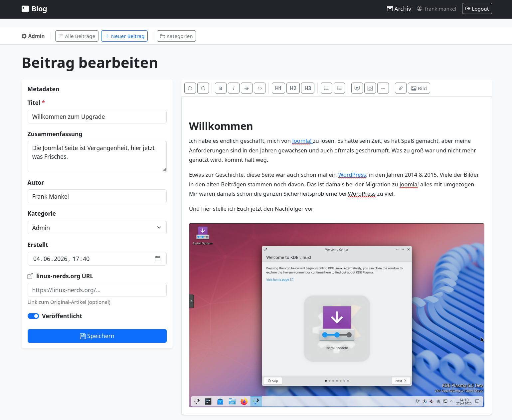Click the paragraph starting "Und hier stelle ich"
This screenshot has width=512, height=420.
tap(251, 209)
